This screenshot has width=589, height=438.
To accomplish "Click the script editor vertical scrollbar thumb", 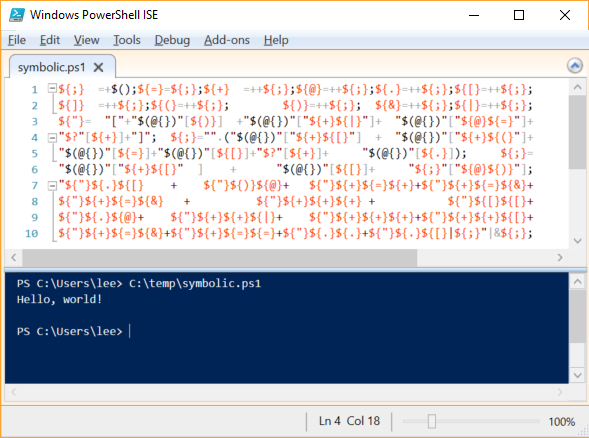I will point(577,132).
